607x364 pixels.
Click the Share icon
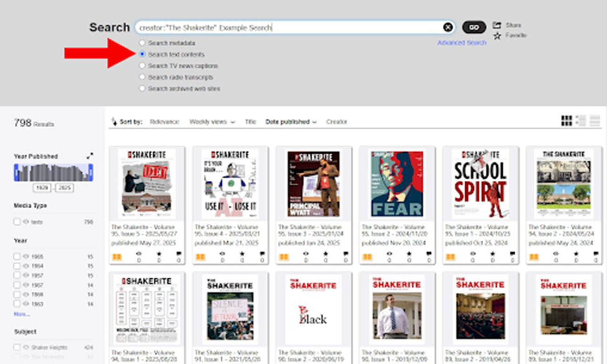click(497, 25)
